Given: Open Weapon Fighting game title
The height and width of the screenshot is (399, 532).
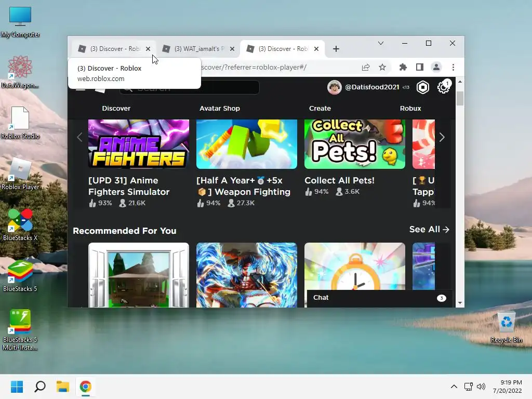Looking at the screenshot, I should pyautogui.click(x=244, y=186).
